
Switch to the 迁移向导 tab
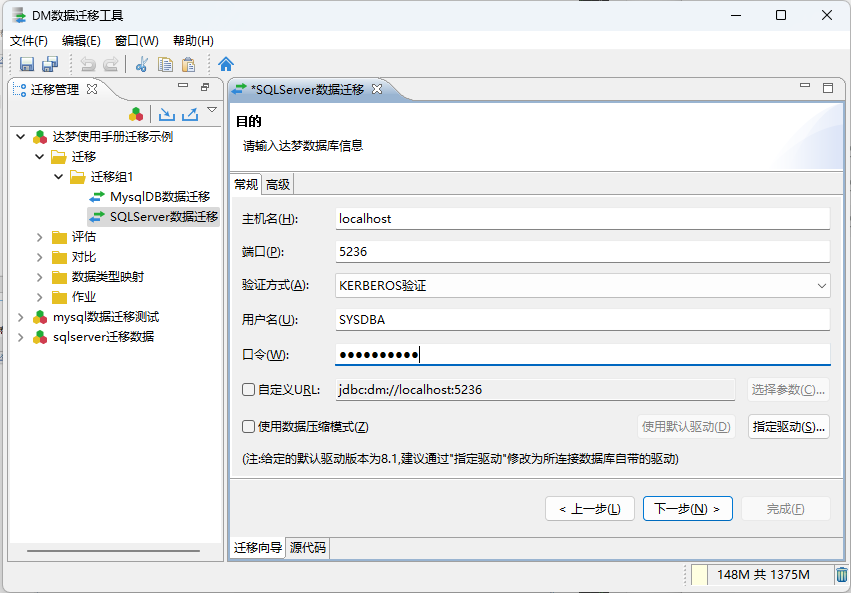tap(258, 547)
